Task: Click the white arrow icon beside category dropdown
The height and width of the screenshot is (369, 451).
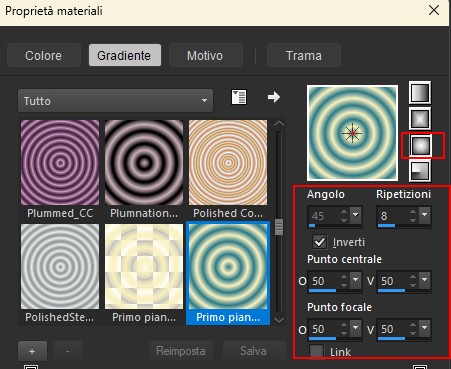Action: click(x=274, y=97)
